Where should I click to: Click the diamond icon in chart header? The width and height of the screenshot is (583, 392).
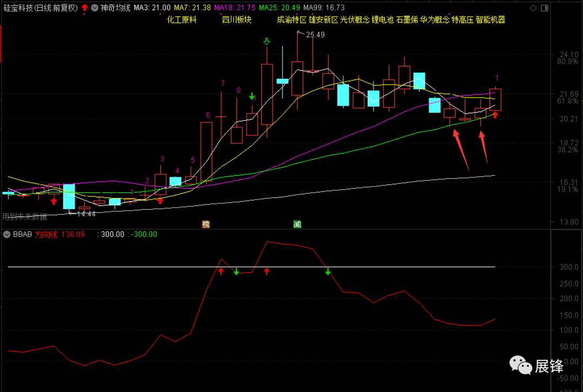coord(533,8)
